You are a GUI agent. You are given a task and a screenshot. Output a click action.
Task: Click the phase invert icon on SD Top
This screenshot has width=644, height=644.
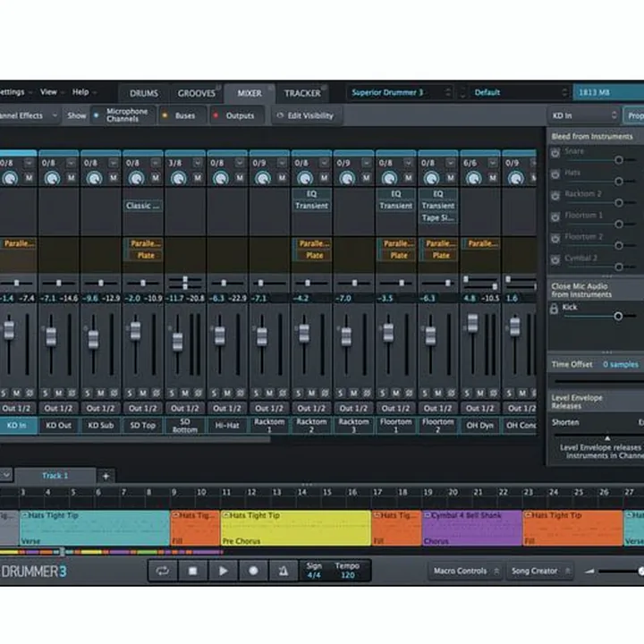[156, 393]
